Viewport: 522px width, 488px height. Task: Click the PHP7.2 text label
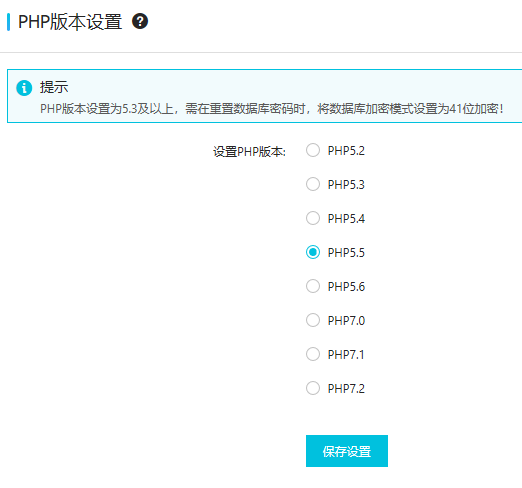point(346,389)
